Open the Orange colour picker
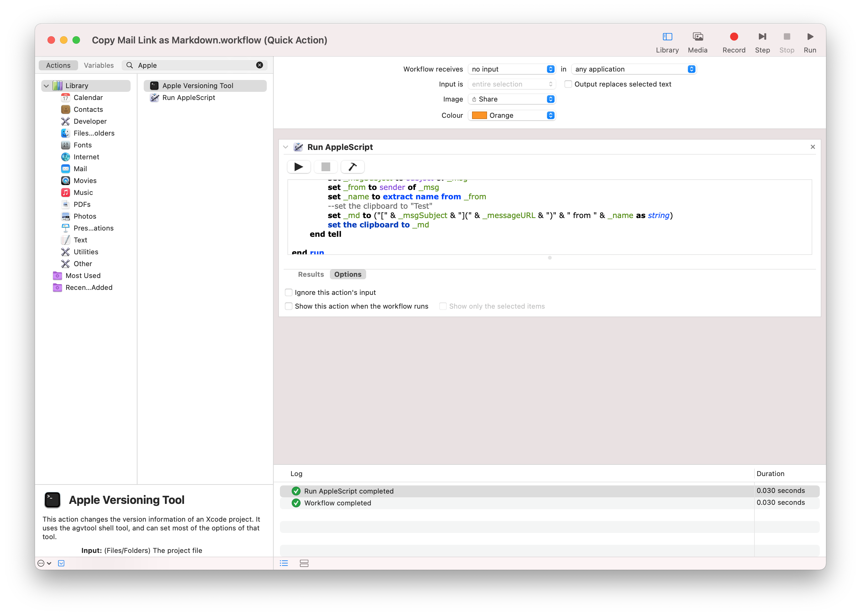Viewport: 861px width, 616px height. coord(512,115)
